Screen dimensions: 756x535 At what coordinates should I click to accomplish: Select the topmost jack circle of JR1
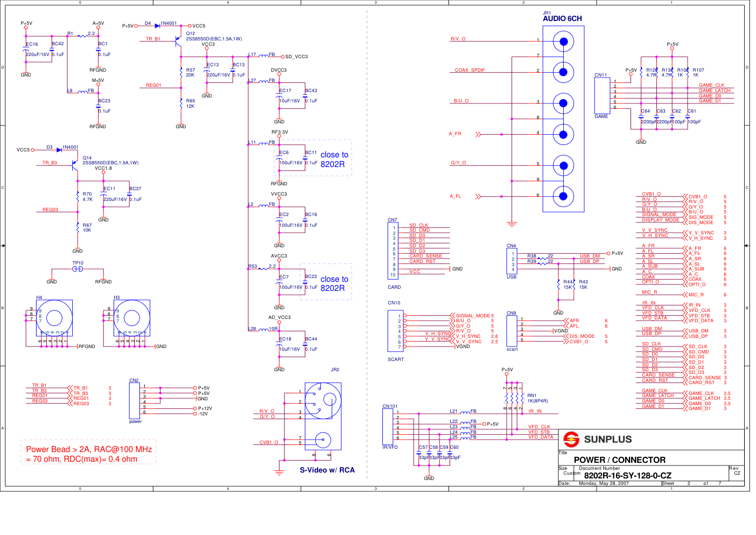(563, 41)
